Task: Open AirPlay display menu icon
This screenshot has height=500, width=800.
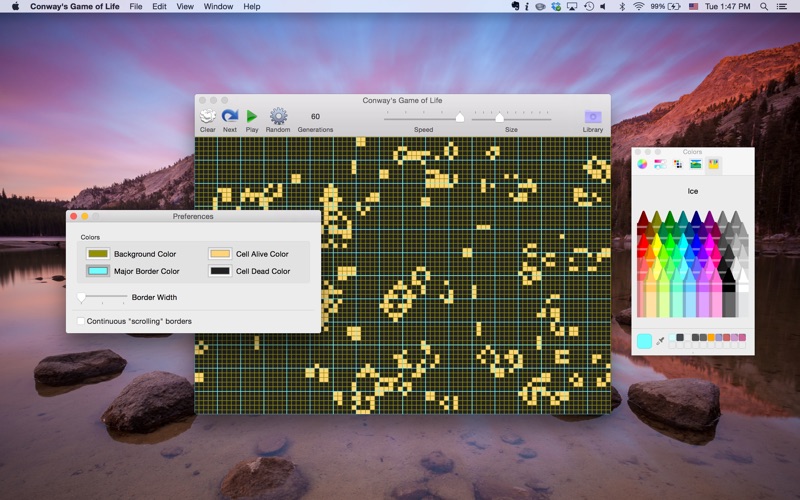Action: click(x=572, y=6)
